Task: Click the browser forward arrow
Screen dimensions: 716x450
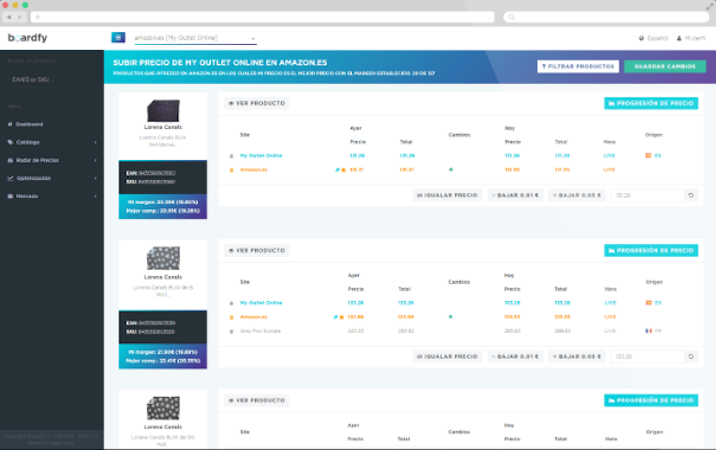Action: coord(20,17)
